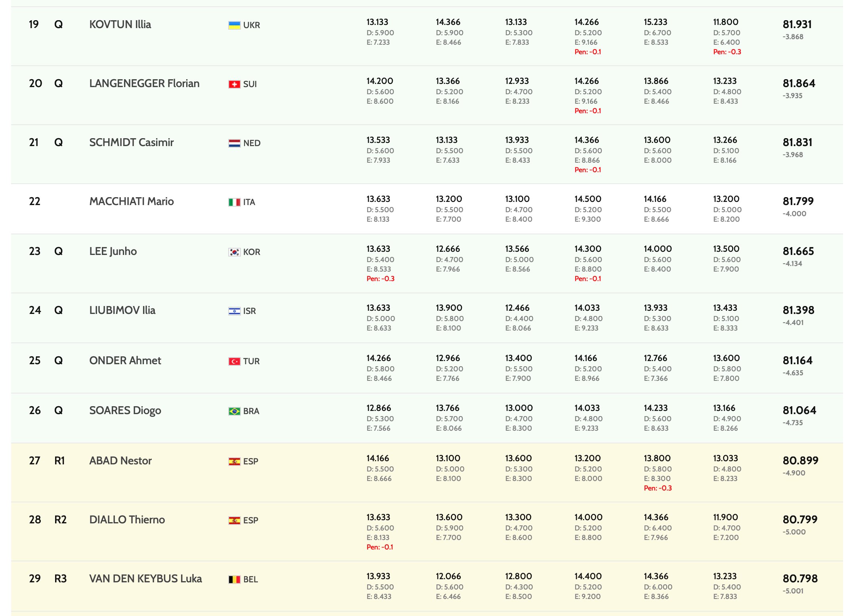Click the Israel flag icon next to ISR
The width and height of the screenshot is (851, 616).
click(234, 311)
